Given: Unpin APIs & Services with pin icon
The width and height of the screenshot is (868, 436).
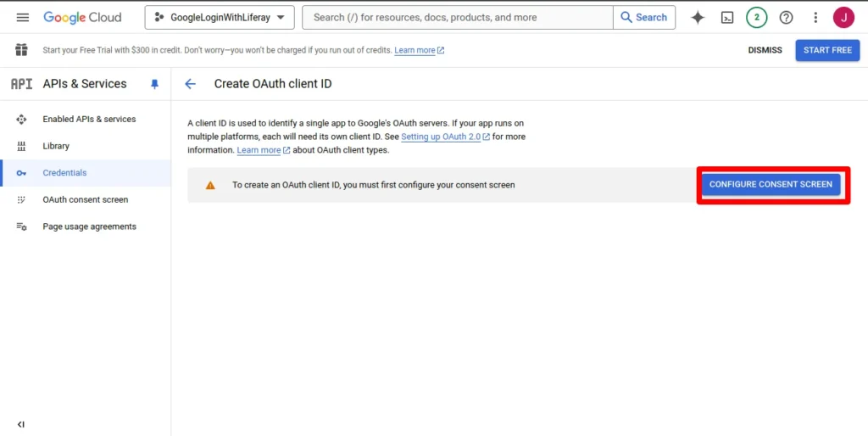Looking at the screenshot, I should point(154,84).
